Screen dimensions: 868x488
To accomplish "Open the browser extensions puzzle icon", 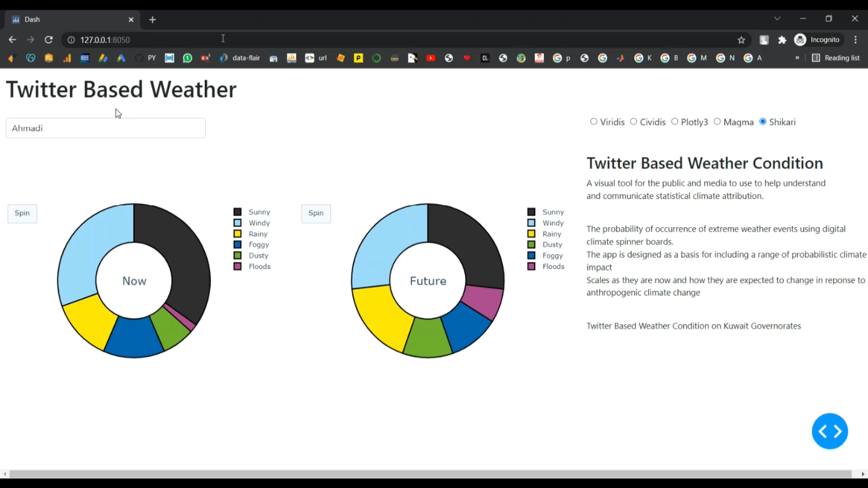I will pos(782,40).
